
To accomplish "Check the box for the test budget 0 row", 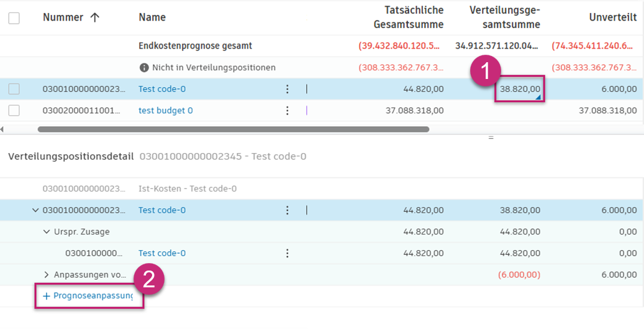I will (14, 111).
